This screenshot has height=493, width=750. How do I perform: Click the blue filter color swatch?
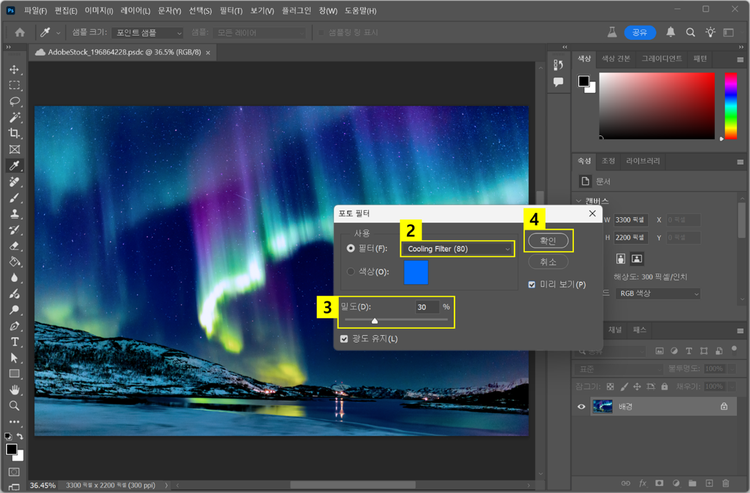tap(416, 272)
